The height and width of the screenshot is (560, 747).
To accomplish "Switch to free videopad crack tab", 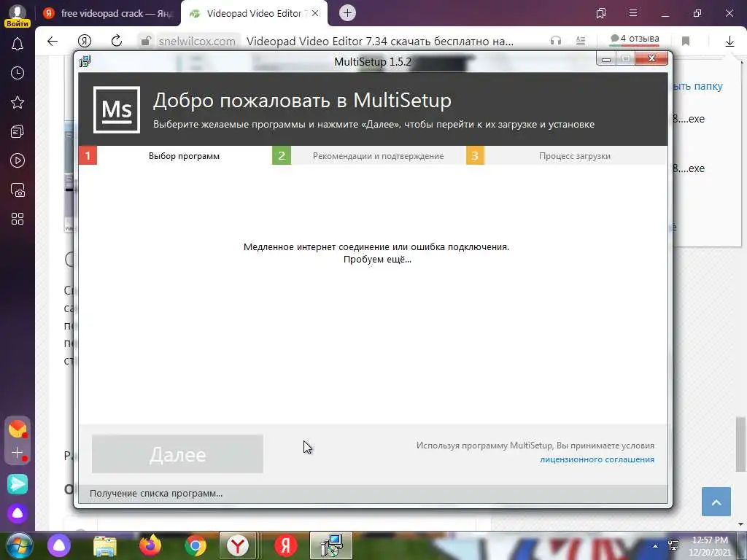I will tap(109, 13).
